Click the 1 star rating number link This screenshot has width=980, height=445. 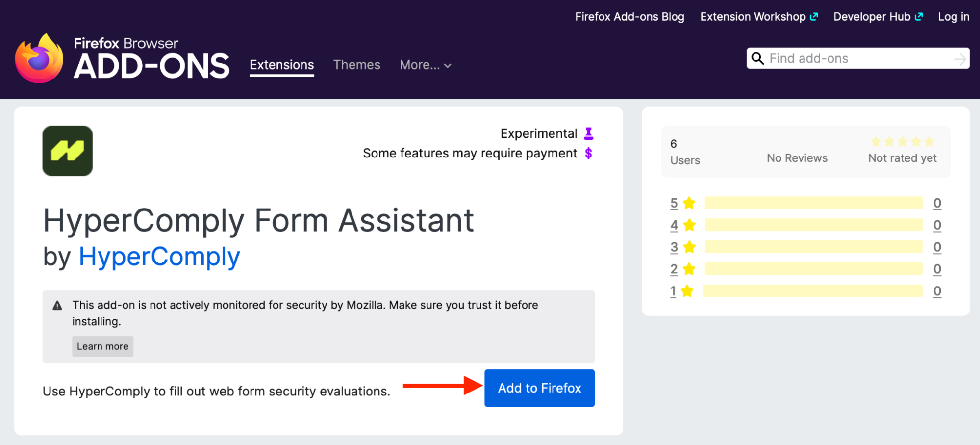673,291
